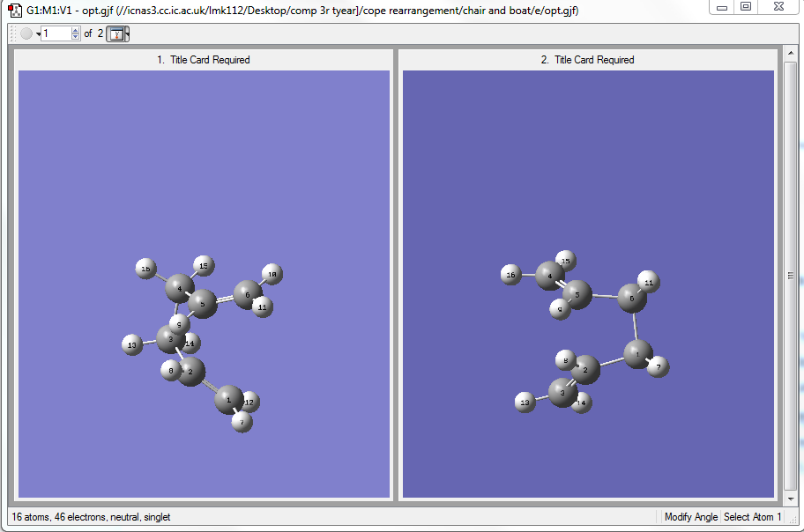
Task: Select hydrogen atom 13 in model 1
Action: coord(131,345)
